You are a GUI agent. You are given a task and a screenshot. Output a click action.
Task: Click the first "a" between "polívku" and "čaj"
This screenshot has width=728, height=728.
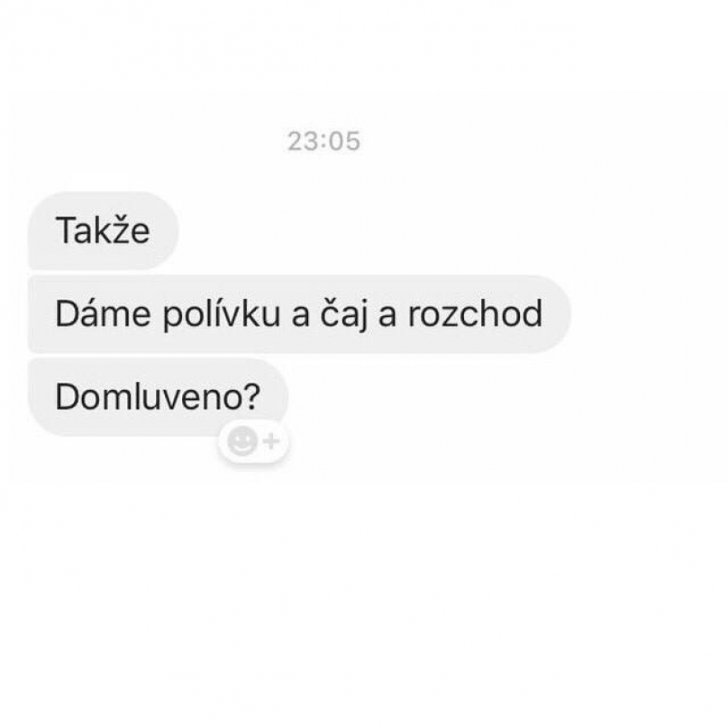coord(300,316)
